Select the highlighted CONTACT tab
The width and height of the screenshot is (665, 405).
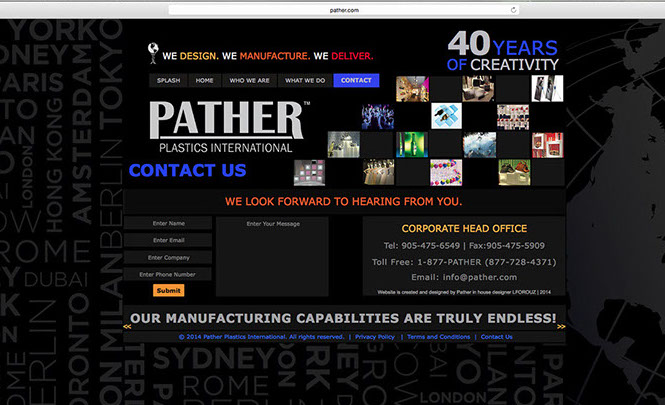click(x=356, y=80)
